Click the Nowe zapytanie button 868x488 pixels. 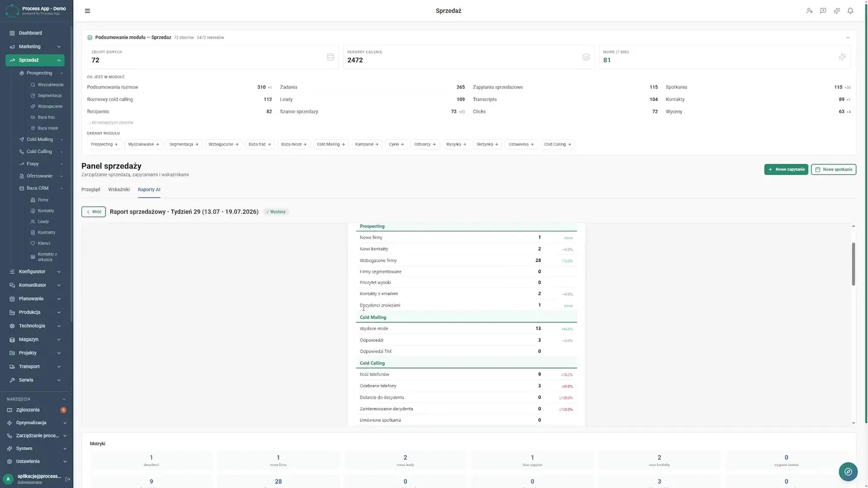coord(786,169)
